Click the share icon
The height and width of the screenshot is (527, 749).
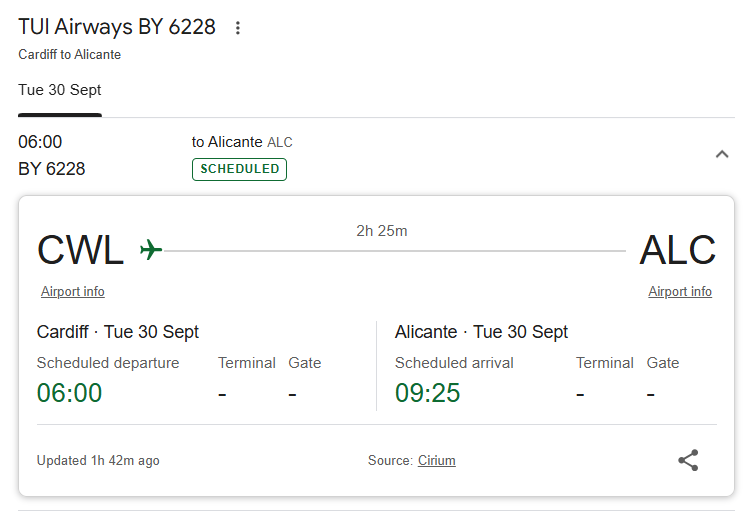coord(688,460)
